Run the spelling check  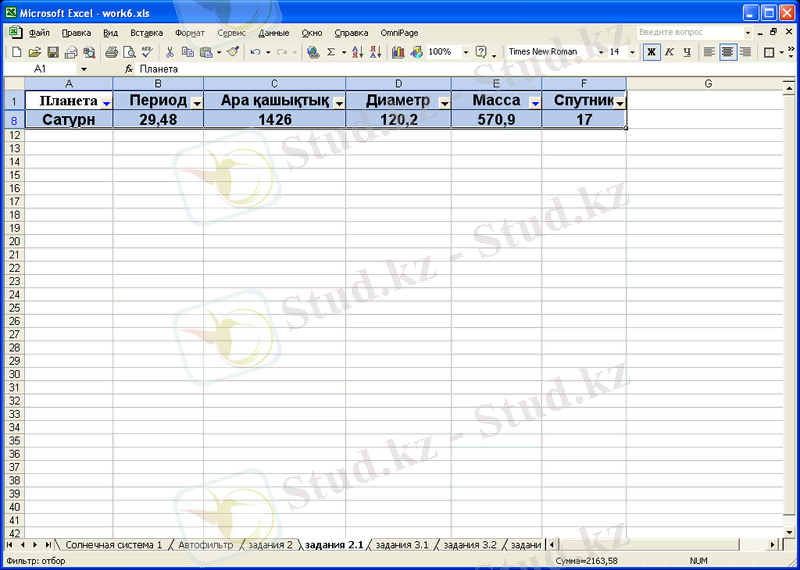pos(147,52)
